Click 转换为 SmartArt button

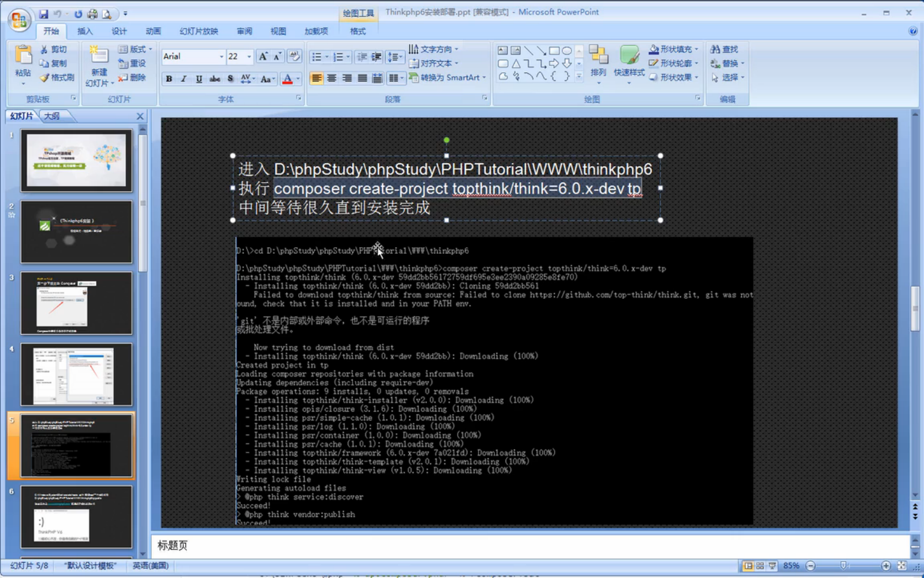click(x=448, y=78)
